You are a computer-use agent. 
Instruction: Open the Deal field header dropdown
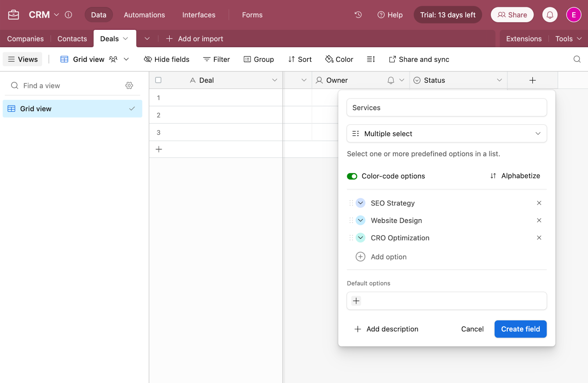275,80
